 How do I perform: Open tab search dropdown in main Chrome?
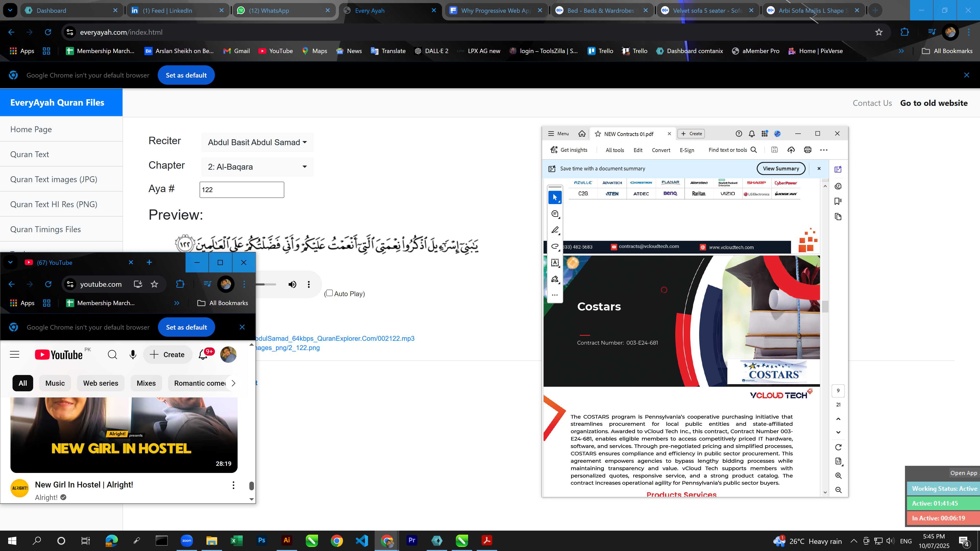point(10,10)
